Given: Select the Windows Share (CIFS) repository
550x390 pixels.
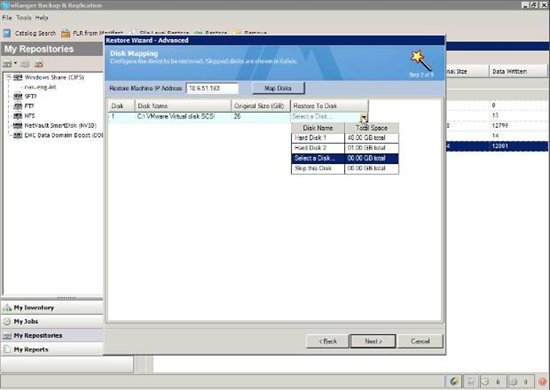Looking at the screenshot, I should point(54,78).
